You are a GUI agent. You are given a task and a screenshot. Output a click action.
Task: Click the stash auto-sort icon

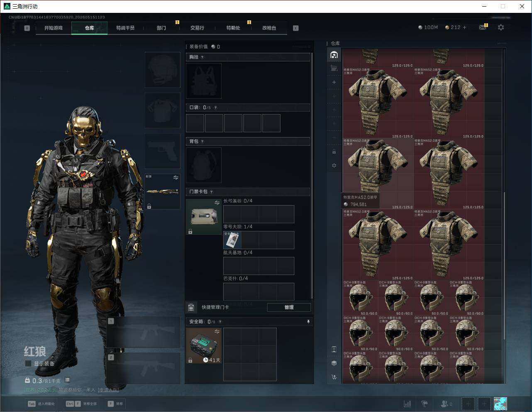(334, 377)
